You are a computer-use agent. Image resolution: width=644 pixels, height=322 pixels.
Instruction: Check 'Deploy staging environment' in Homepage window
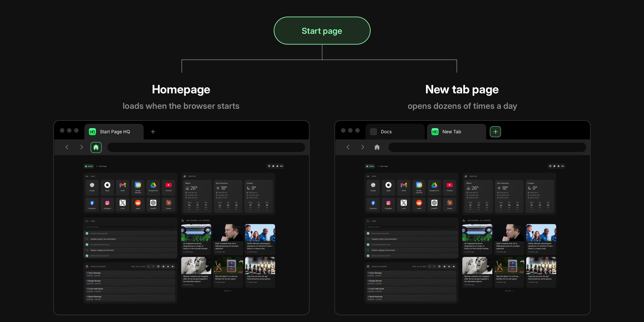coord(87,250)
